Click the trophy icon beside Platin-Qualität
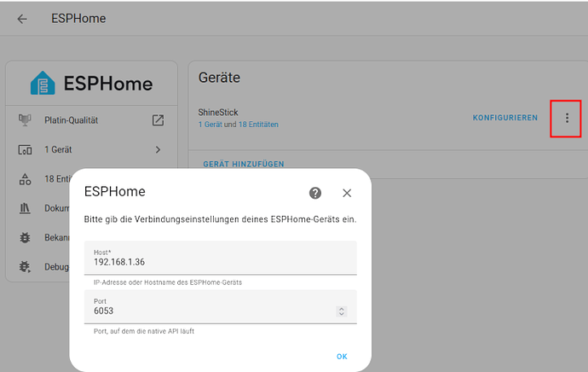The width and height of the screenshot is (588, 372). click(x=25, y=120)
